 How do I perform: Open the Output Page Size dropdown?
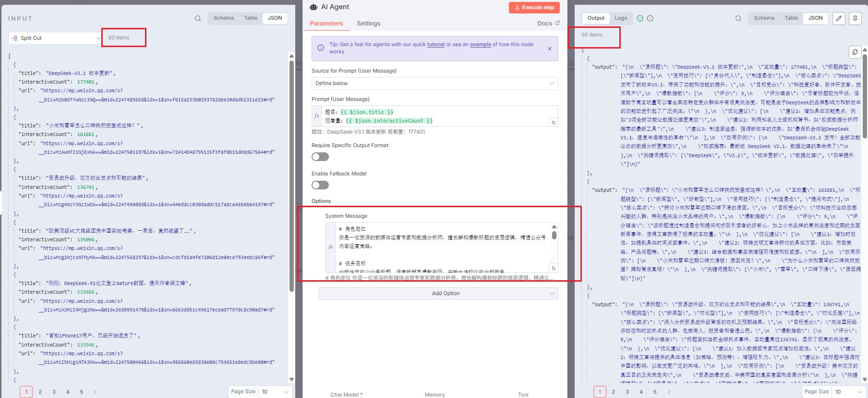[x=848, y=392]
